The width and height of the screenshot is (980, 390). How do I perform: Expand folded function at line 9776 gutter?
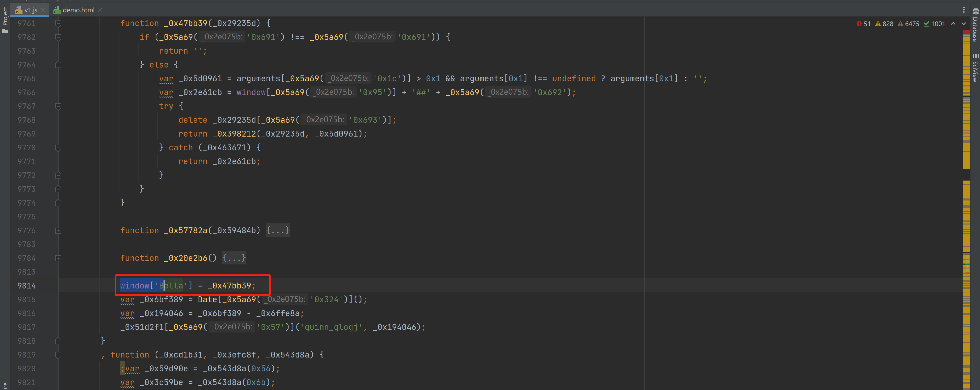58,230
